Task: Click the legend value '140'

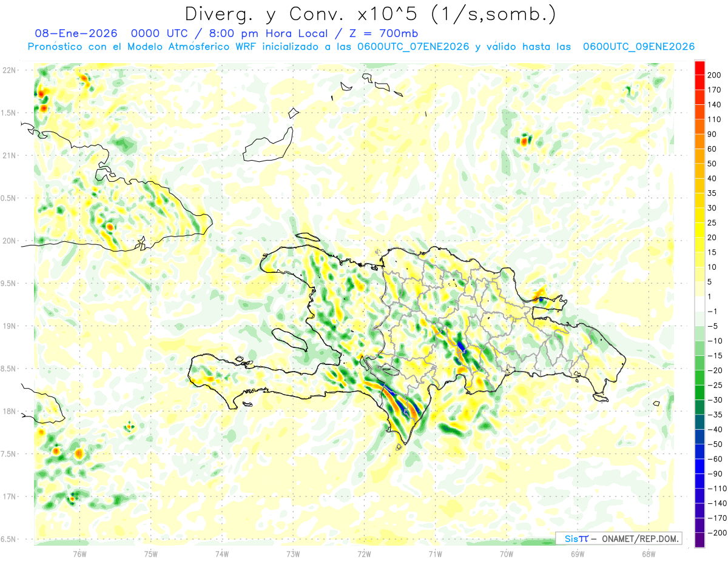Action: (715, 104)
